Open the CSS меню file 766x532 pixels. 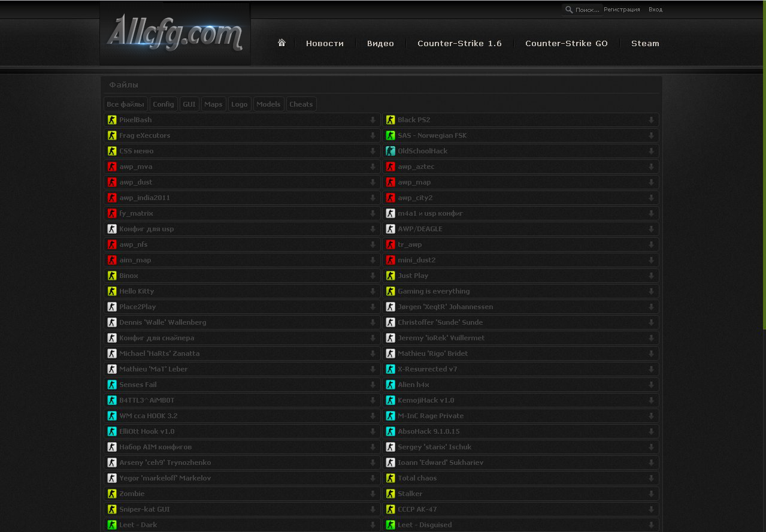pos(241,151)
